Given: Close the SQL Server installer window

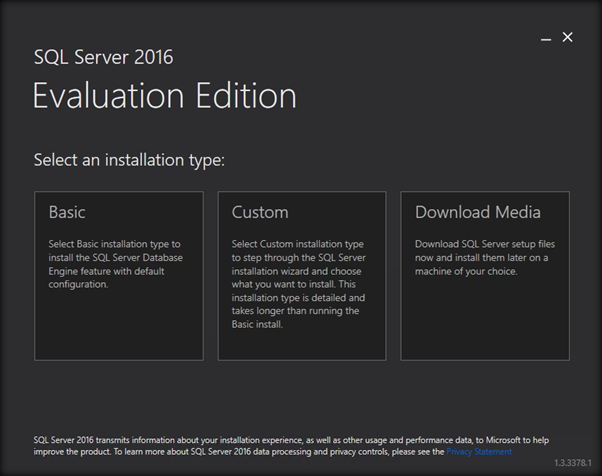Looking at the screenshot, I should point(567,37).
